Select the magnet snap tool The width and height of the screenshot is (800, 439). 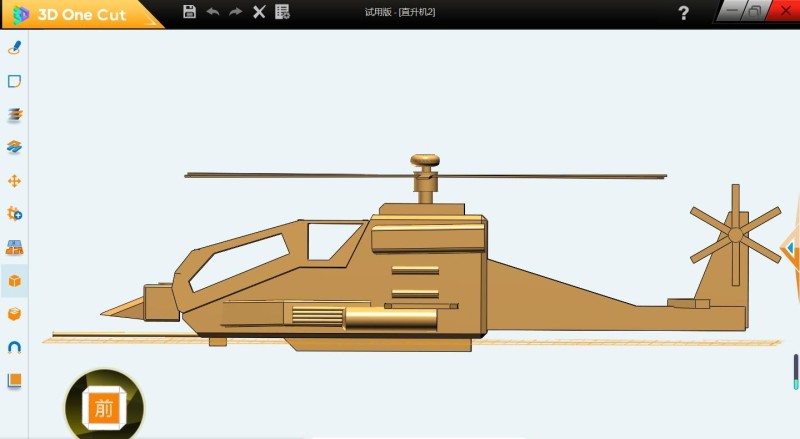pos(14,348)
